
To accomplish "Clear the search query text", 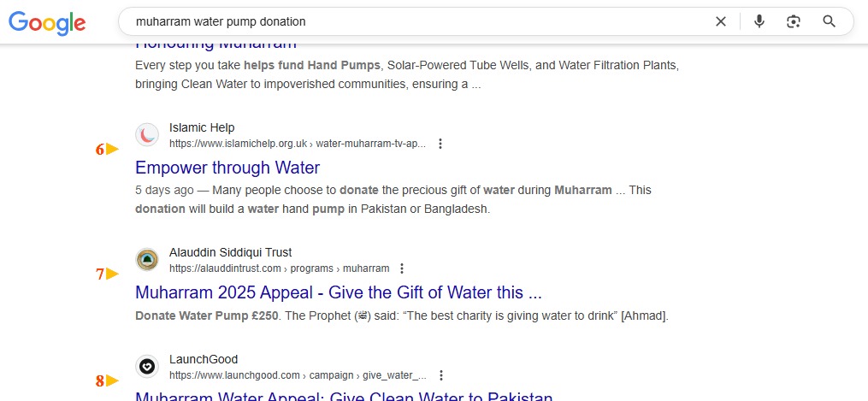I will coord(721,21).
